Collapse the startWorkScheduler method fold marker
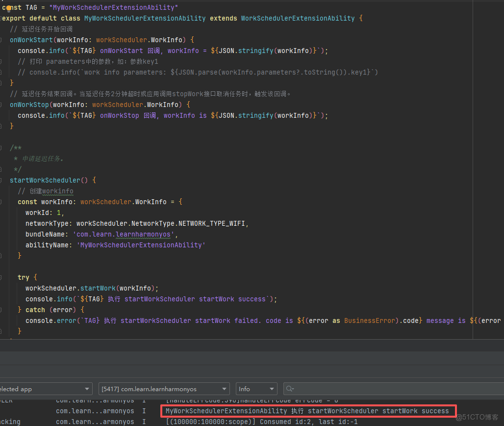Viewport: 504px width, 426px height. [x=1, y=181]
